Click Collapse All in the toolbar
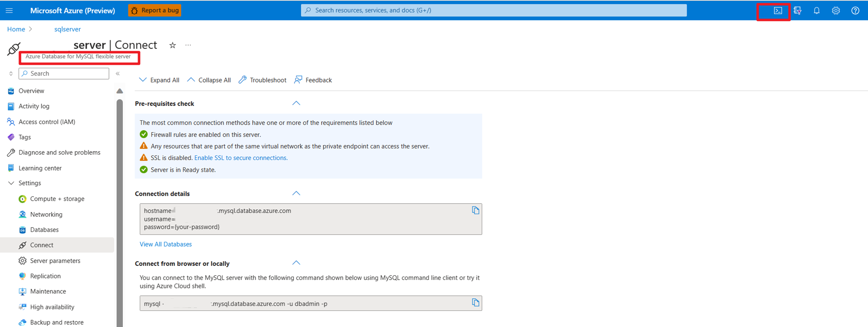868x327 pixels. click(209, 80)
